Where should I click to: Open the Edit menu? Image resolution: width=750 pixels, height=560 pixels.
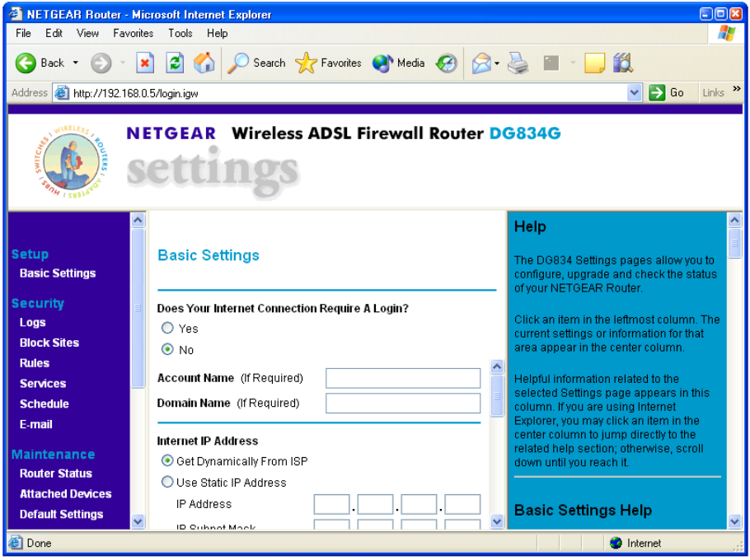click(54, 33)
